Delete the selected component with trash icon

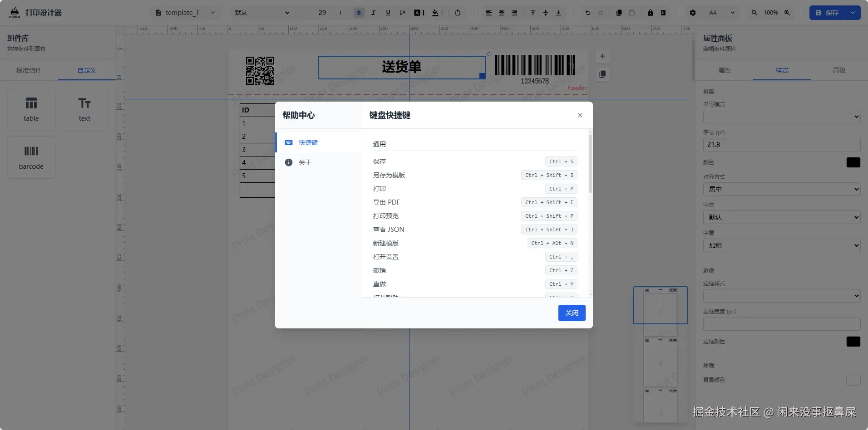click(x=663, y=13)
